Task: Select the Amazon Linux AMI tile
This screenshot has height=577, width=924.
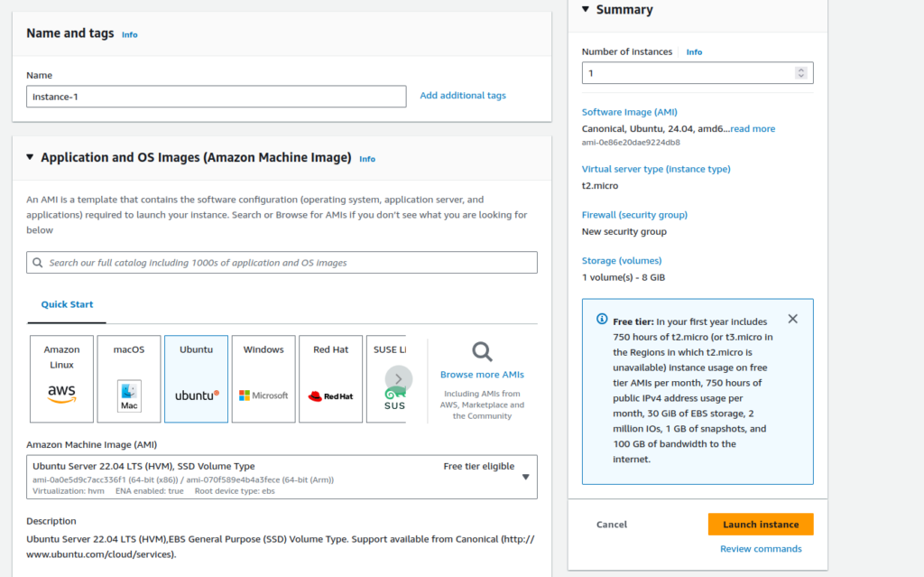Action: [x=61, y=378]
